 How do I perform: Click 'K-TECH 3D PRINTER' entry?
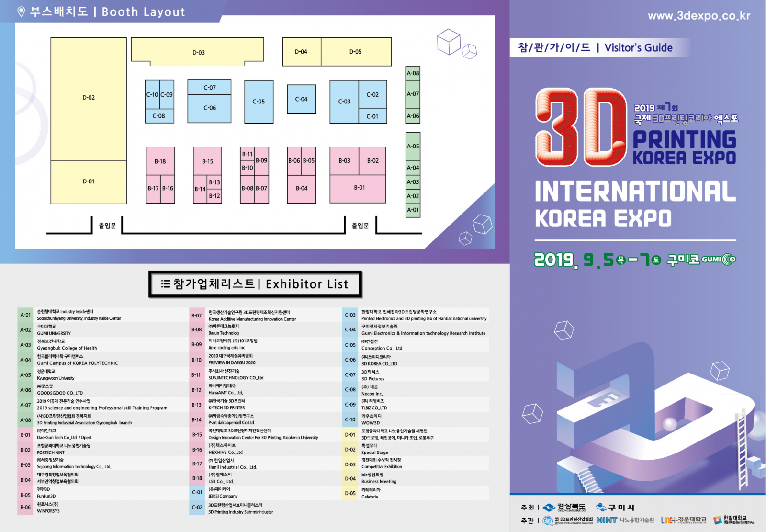[x=226, y=408]
